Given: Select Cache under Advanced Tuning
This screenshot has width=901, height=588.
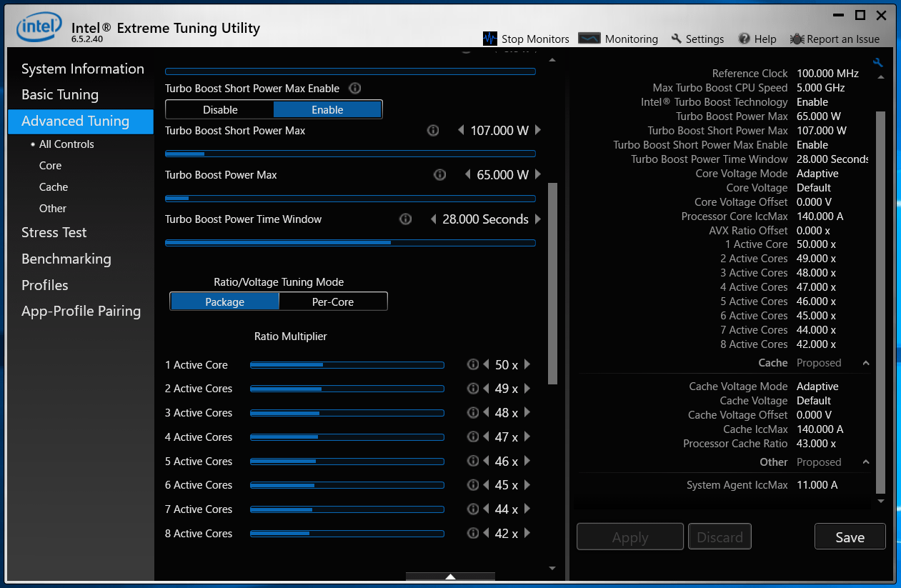Looking at the screenshot, I should [x=54, y=187].
